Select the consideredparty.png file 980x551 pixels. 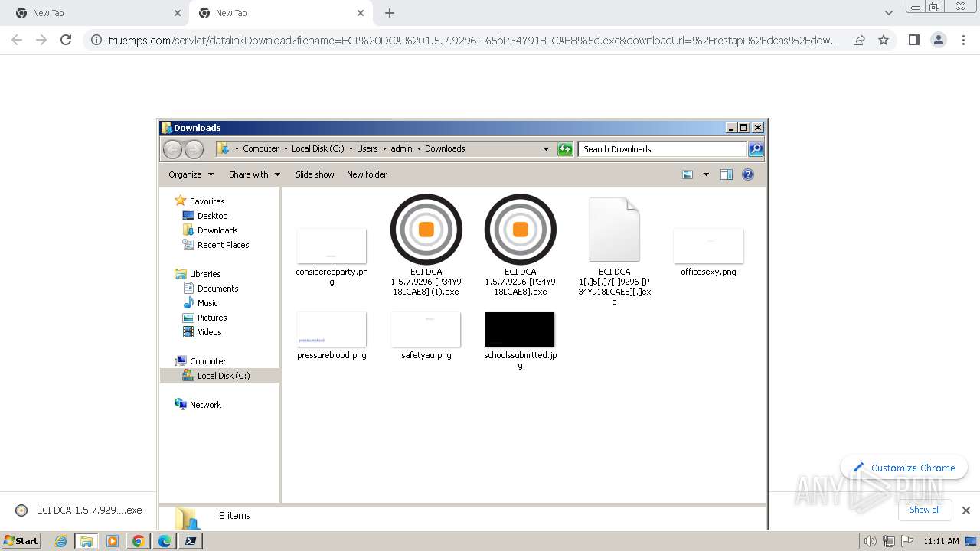(x=332, y=256)
